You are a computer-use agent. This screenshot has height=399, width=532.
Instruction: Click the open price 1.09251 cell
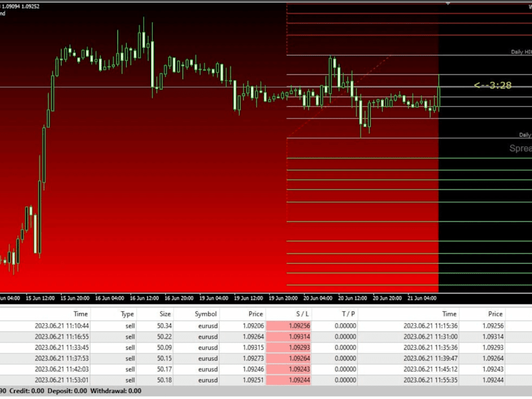253,380
